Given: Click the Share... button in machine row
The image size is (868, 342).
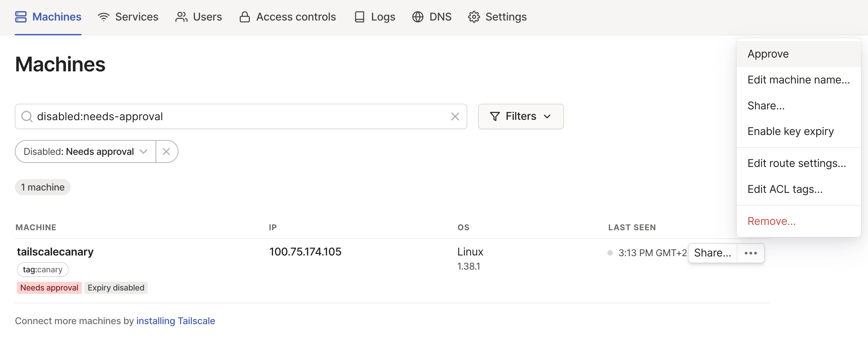Looking at the screenshot, I should coord(713,253).
